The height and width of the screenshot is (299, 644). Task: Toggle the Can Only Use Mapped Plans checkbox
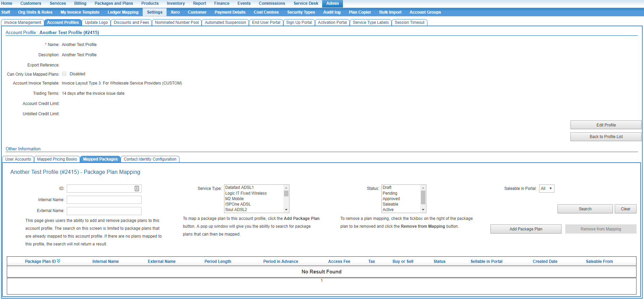pyautogui.click(x=64, y=74)
